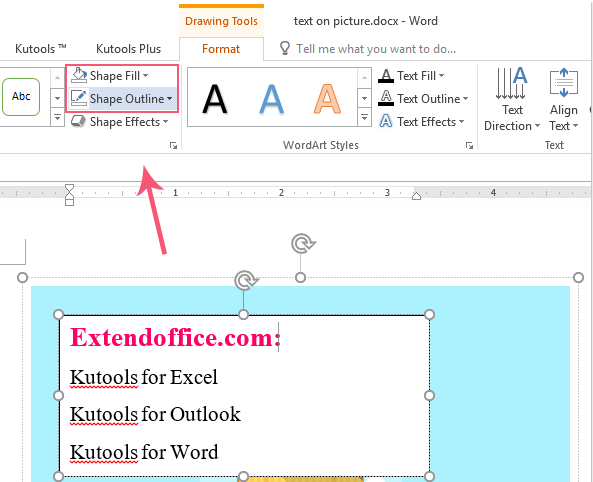Viewport: 593px width, 482px height.
Task: Click the Kutools for Word line
Action: point(144,452)
